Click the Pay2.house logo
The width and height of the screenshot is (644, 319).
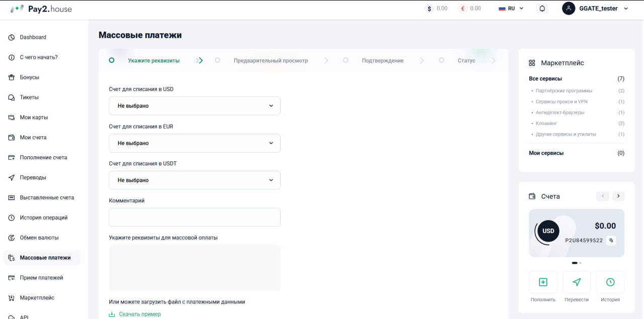(41, 9)
